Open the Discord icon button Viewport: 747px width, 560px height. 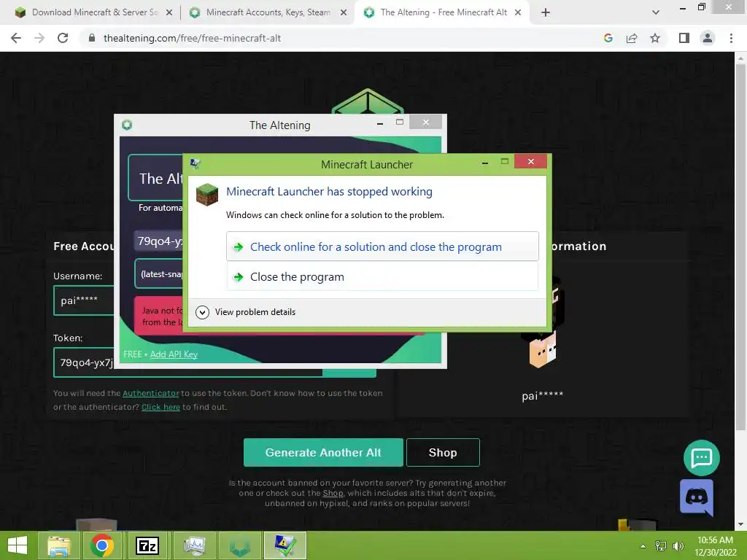pos(697,497)
